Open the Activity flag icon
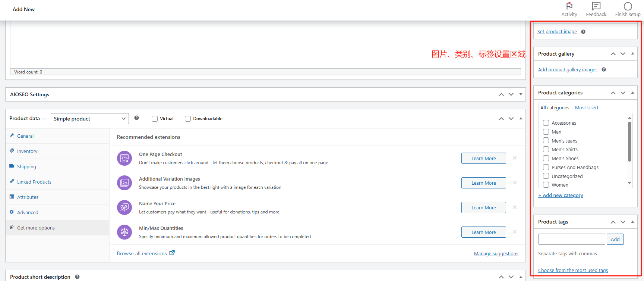 [x=569, y=6]
